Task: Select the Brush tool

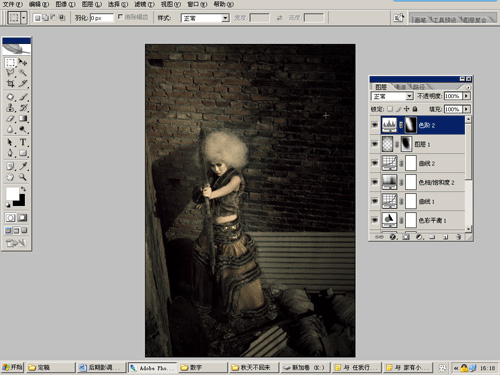Action: coord(23,97)
